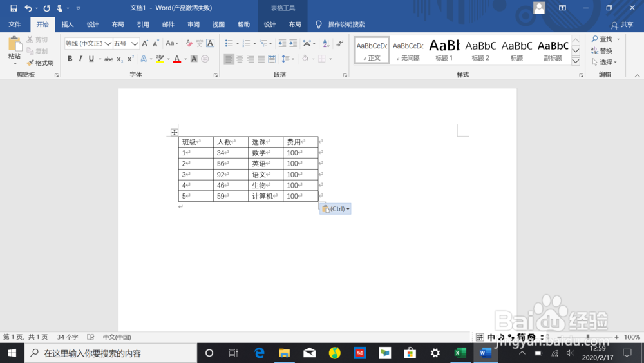This screenshot has width=644, height=363.
Task: Open Windows taskbar search box
Action: click(111, 353)
